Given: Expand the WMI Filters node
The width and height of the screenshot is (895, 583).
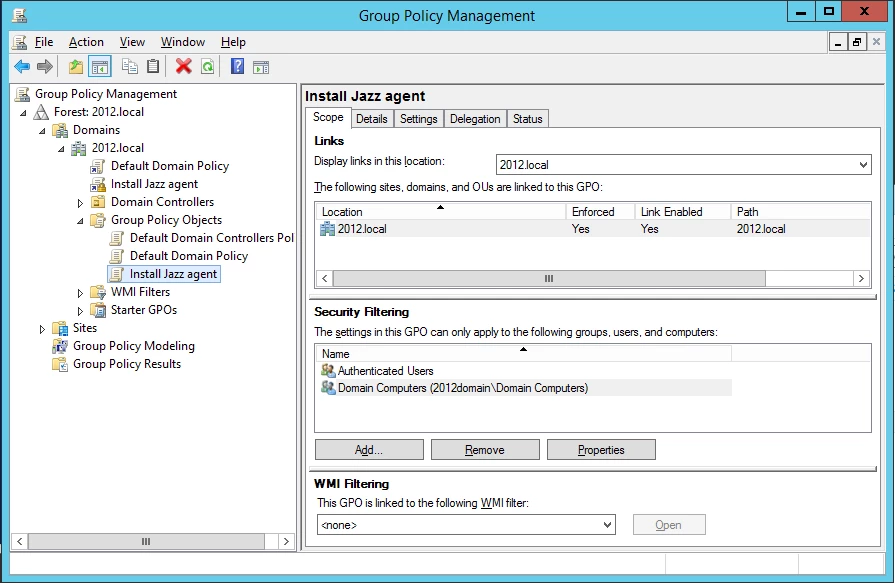Looking at the screenshot, I should (x=80, y=293).
